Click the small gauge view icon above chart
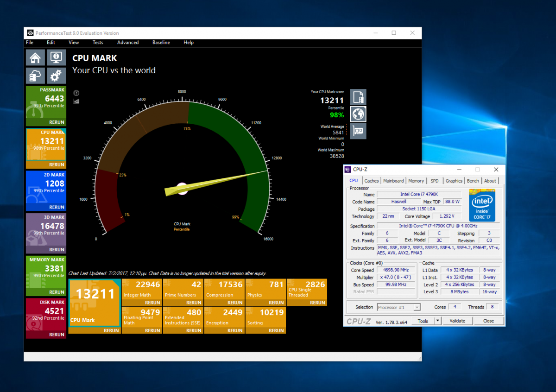Image resolution: width=556 pixels, height=392 pixels. point(76,93)
